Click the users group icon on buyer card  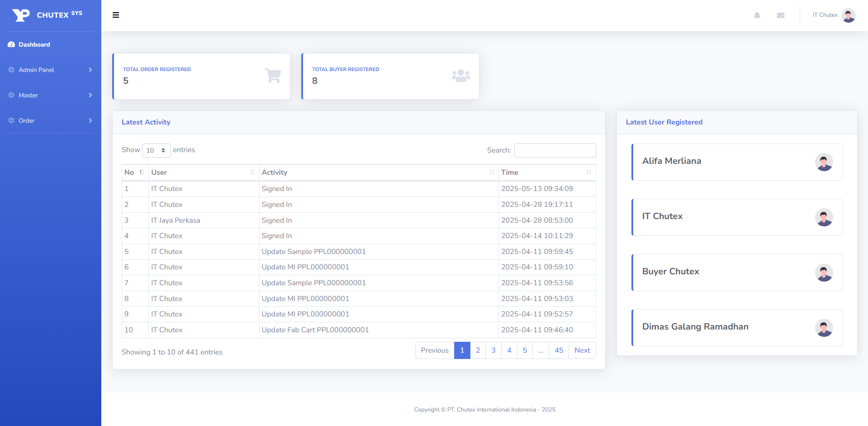(x=460, y=76)
